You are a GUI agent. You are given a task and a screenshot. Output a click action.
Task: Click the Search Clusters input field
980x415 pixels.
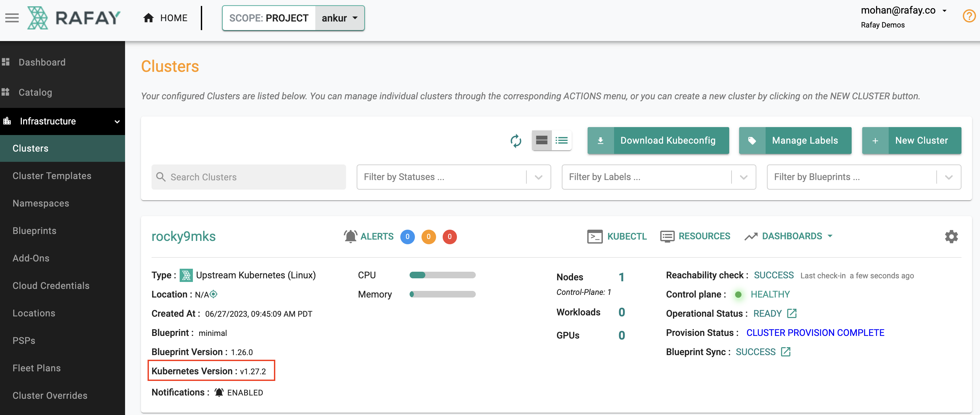pos(248,177)
